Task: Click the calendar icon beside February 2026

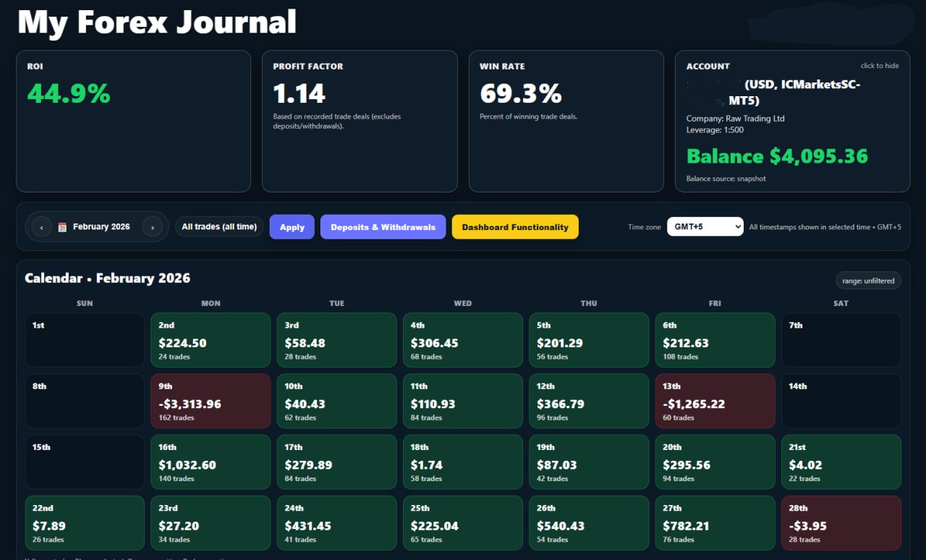Action: (62, 226)
